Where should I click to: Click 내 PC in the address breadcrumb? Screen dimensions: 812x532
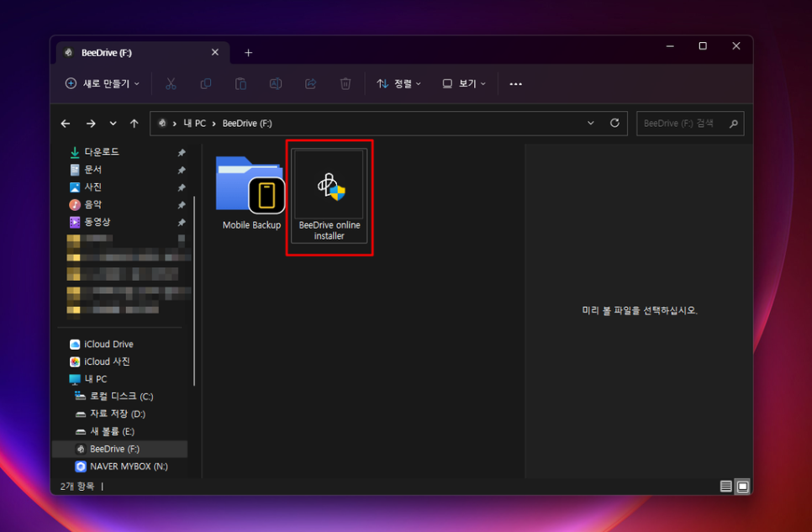pos(195,124)
